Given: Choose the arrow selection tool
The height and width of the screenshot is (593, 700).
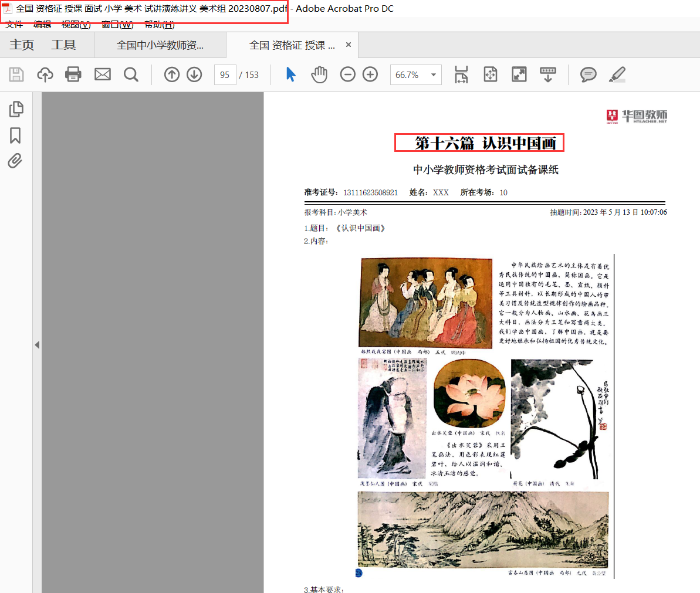Looking at the screenshot, I should 290,74.
